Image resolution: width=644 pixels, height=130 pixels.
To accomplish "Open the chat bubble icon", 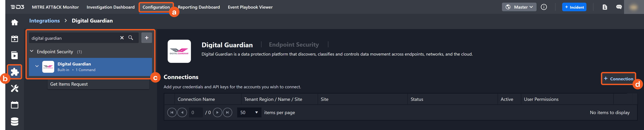I will pos(619,7).
